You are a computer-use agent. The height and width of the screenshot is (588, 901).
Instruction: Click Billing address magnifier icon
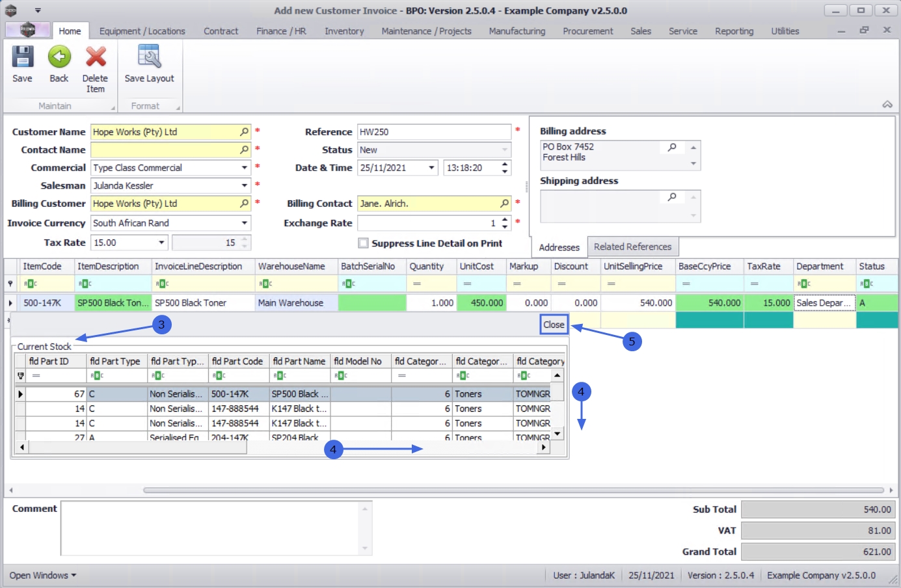672,148
